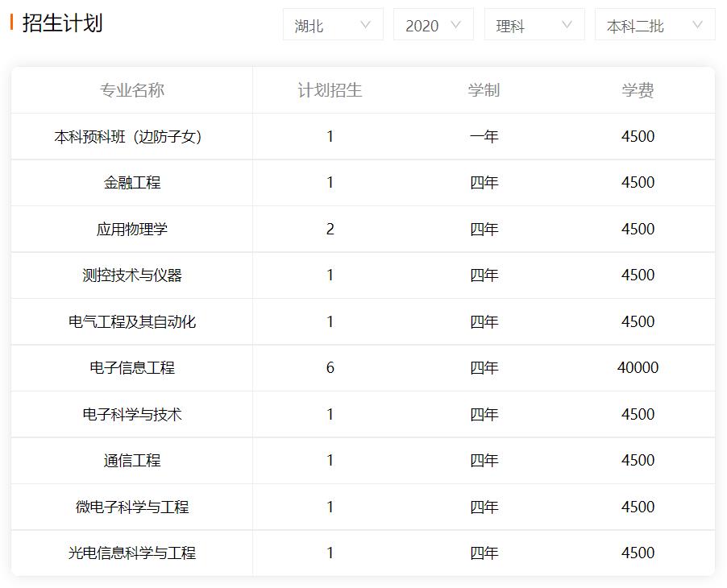
Task: Select the 金融工程 major row
Action: click(132, 183)
